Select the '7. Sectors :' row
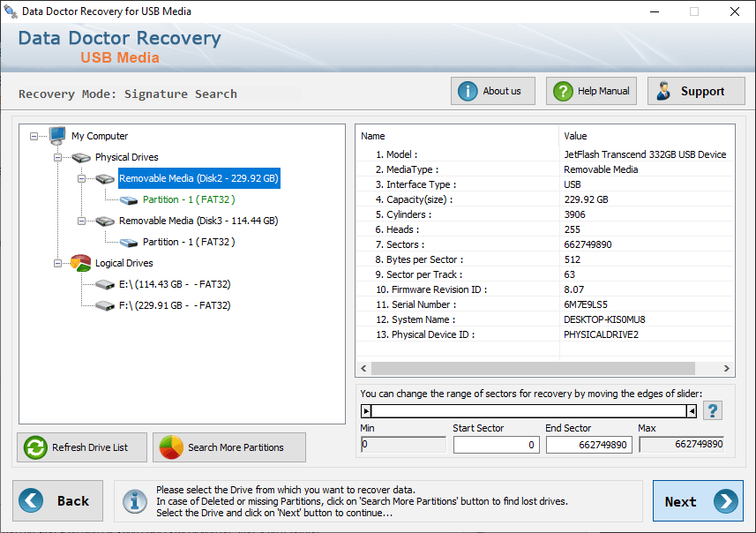This screenshot has width=756, height=533. (545, 244)
